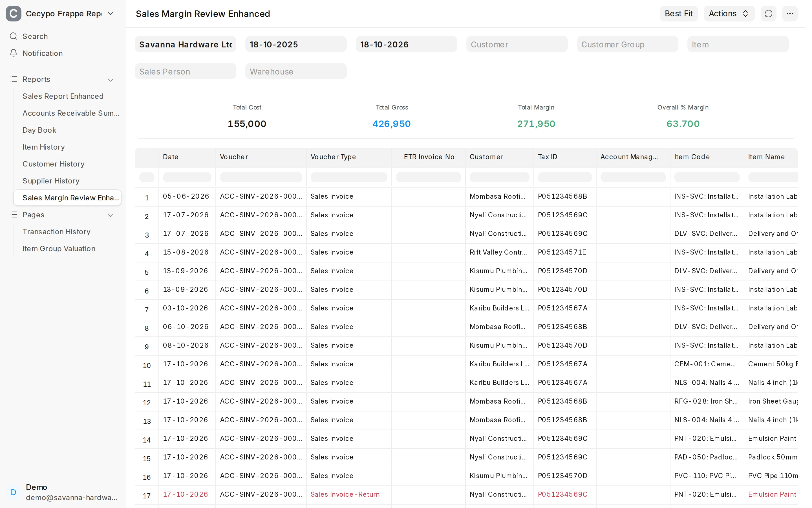Click the Voucher column filter box
Screen dimensions: 812x508
tap(261, 177)
